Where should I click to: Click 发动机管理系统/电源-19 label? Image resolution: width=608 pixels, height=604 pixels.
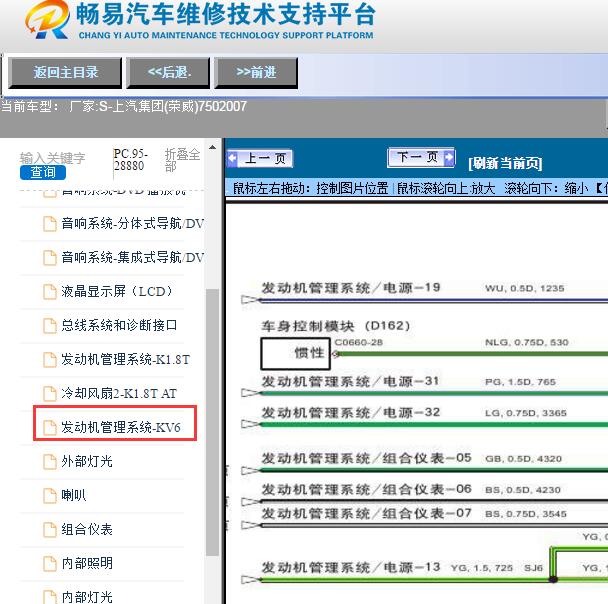(x=351, y=288)
